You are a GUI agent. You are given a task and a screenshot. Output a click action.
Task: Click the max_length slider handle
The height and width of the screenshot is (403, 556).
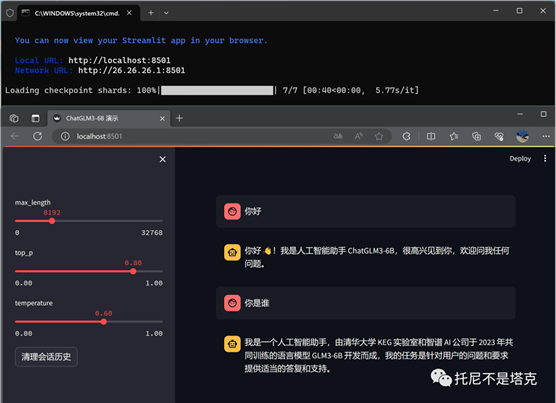coord(52,221)
